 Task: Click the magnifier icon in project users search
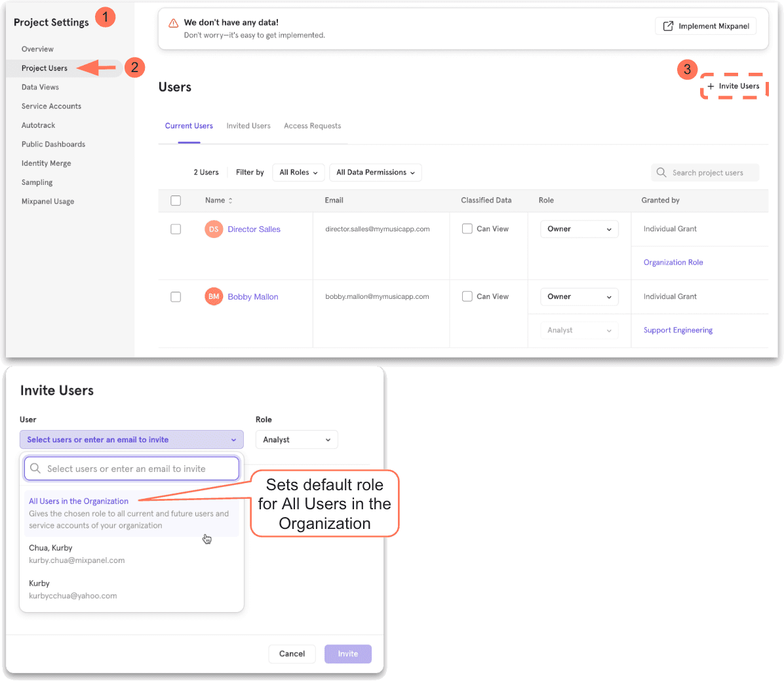[661, 172]
